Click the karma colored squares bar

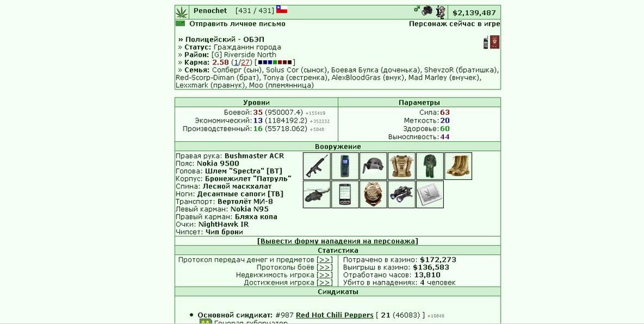(x=275, y=62)
